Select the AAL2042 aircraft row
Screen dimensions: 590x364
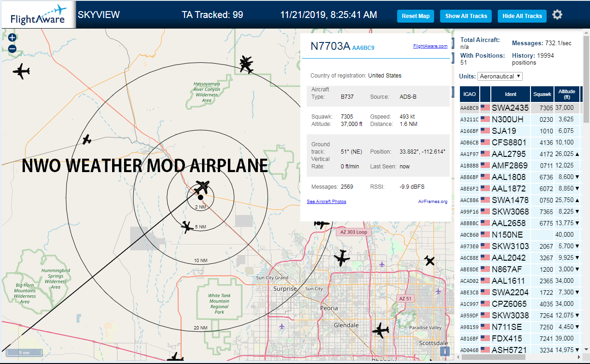pos(520,258)
